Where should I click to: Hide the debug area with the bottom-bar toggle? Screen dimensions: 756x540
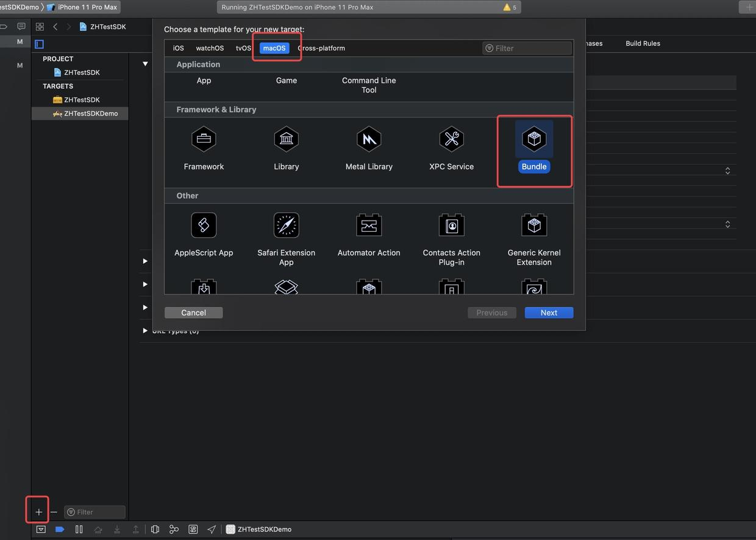pyautogui.click(x=41, y=529)
